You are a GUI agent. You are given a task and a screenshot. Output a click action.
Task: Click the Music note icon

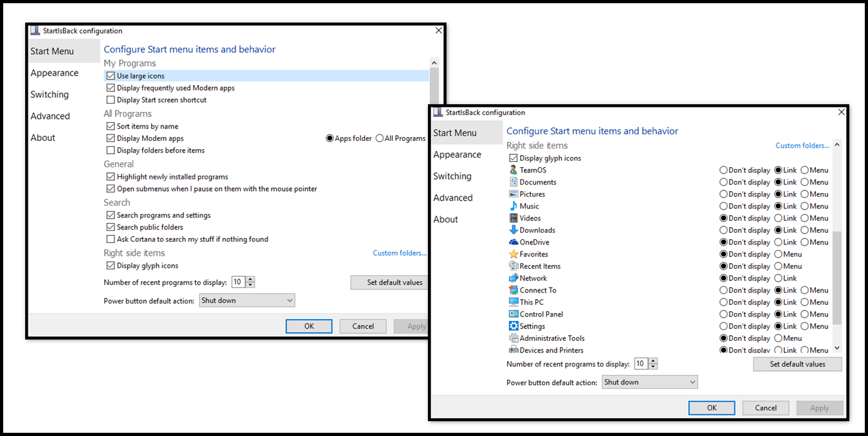(x=513, y=206)
